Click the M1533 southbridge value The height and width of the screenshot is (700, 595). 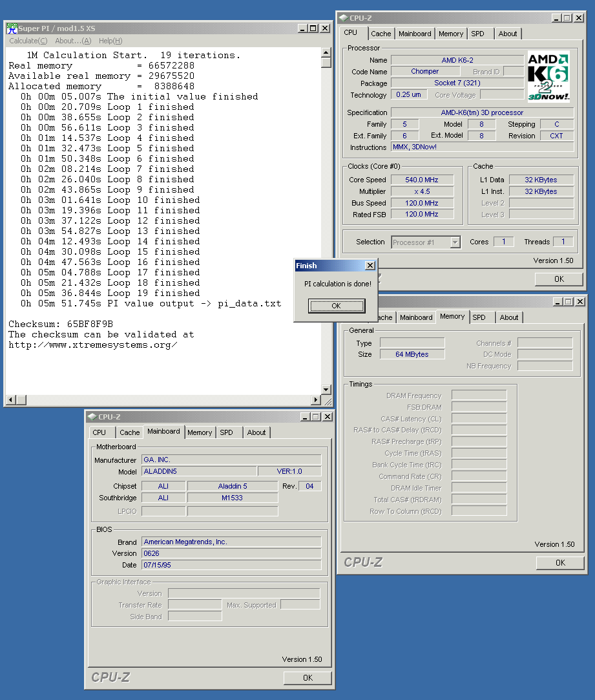pyautogui.click(x=232, y=497)
